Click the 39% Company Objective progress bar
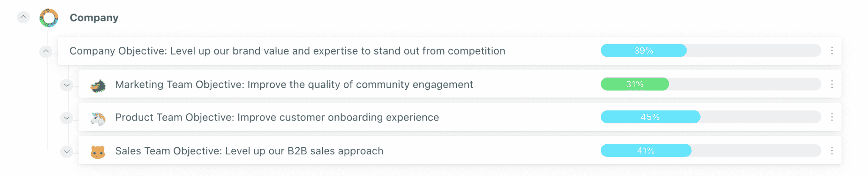 (711, 51)
